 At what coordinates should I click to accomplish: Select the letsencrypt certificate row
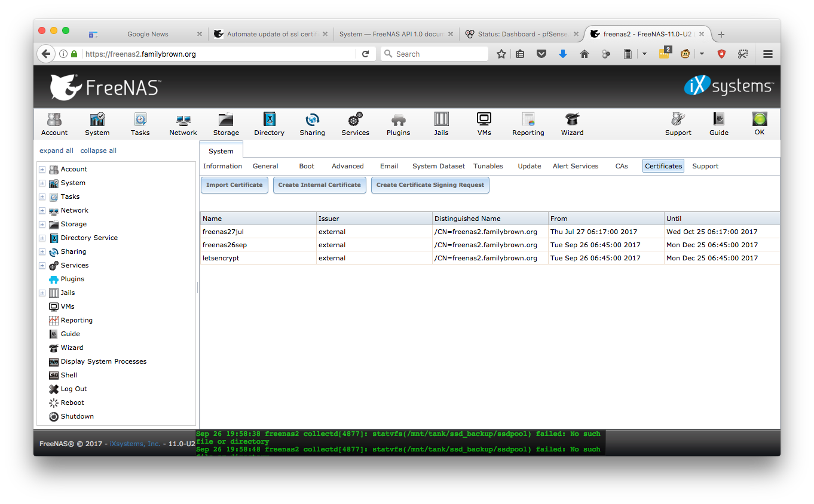489,258
